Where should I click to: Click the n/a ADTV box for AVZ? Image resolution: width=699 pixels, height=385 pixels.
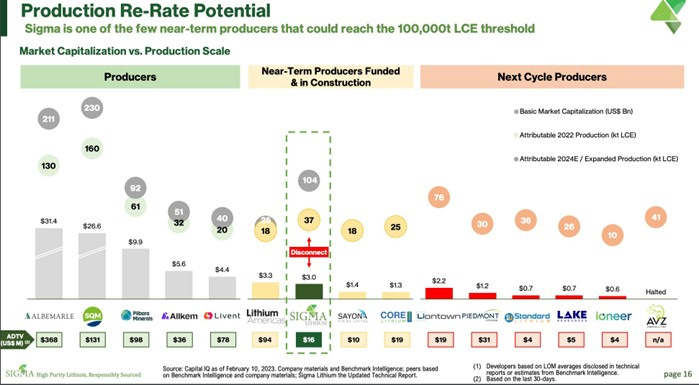pos(658,340)
